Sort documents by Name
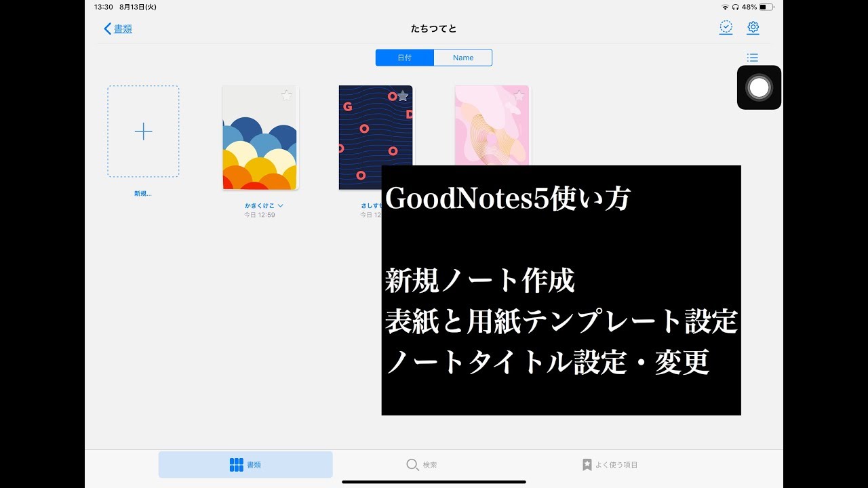The image size is (868, 488). [463, 58]
